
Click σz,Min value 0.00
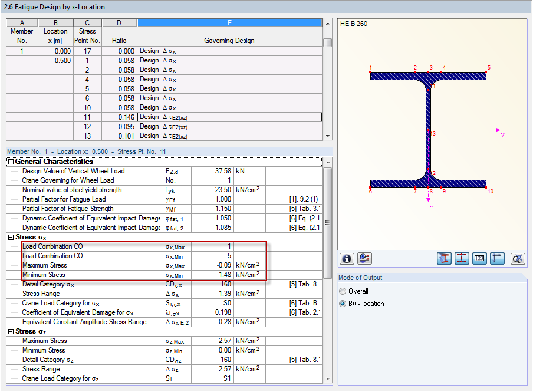coord(212,351)
